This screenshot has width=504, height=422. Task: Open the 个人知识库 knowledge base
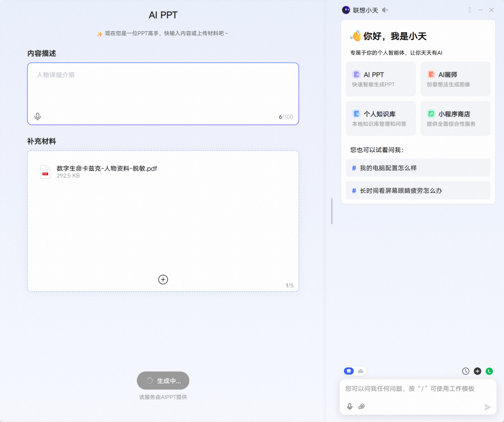point(380,118)
